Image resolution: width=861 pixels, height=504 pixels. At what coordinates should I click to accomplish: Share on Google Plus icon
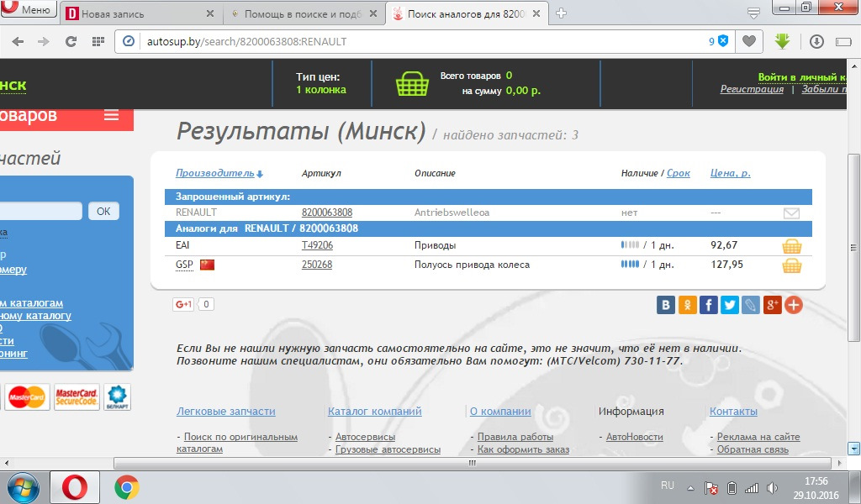pos(772,305)
